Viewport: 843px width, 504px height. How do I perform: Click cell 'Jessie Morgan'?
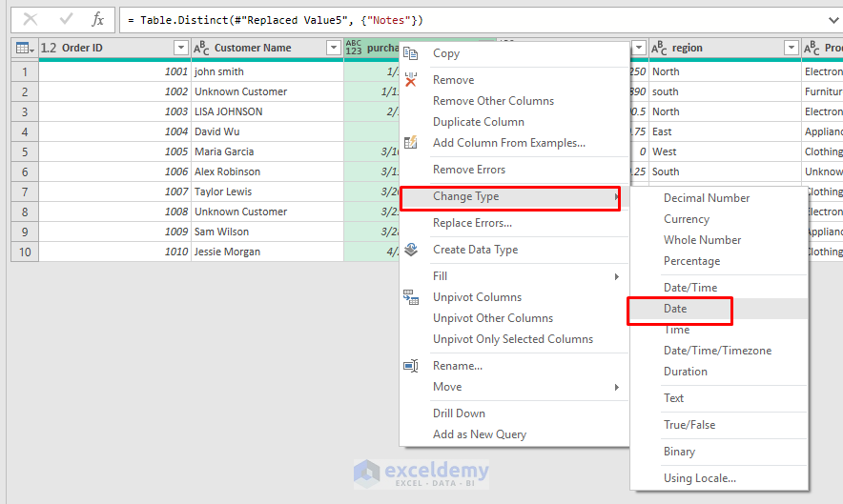267,252
